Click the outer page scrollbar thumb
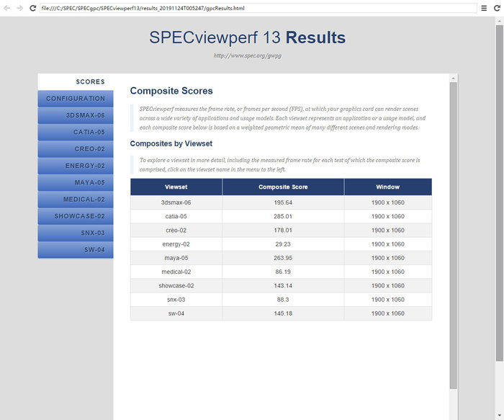This screenshot has height=420, width=504. point(500,193)
